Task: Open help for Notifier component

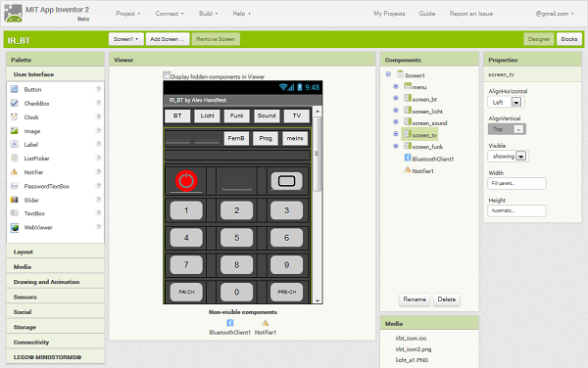Action: (98, 171)
